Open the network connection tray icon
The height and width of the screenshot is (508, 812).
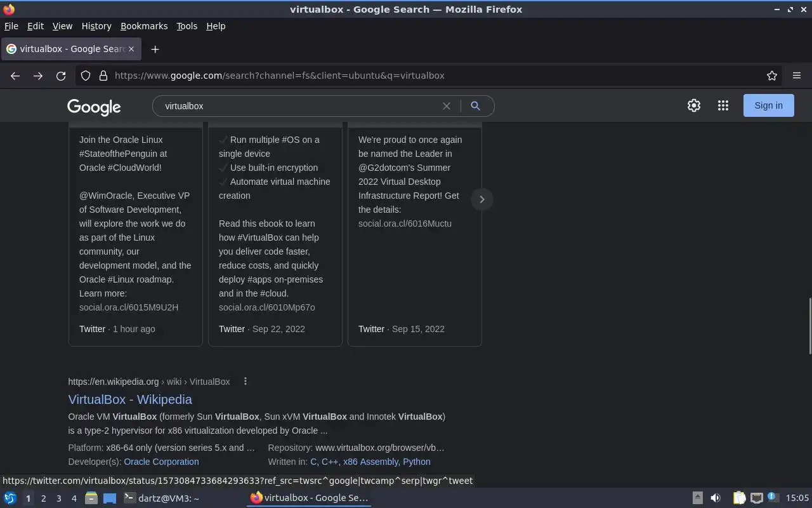[756, 498]
